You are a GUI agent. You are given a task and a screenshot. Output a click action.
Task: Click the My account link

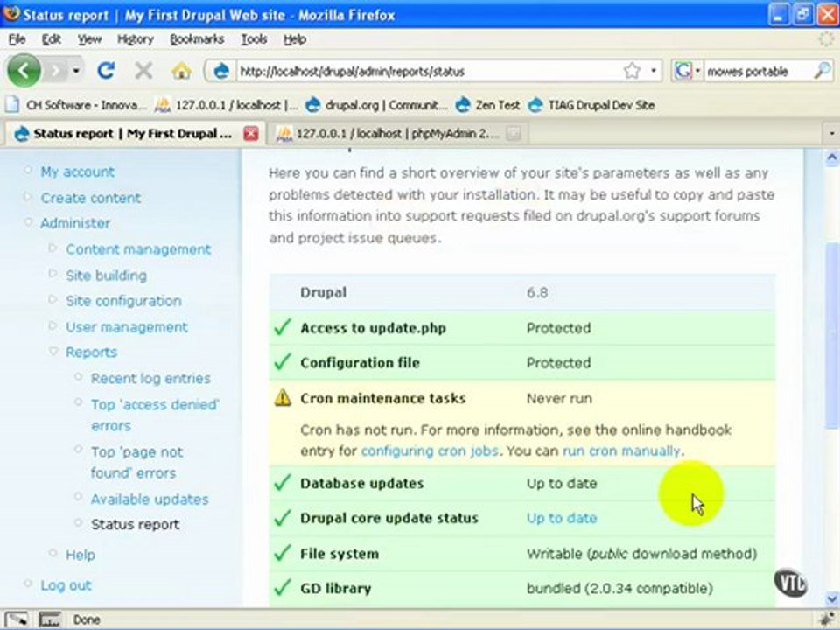[78, 171]
